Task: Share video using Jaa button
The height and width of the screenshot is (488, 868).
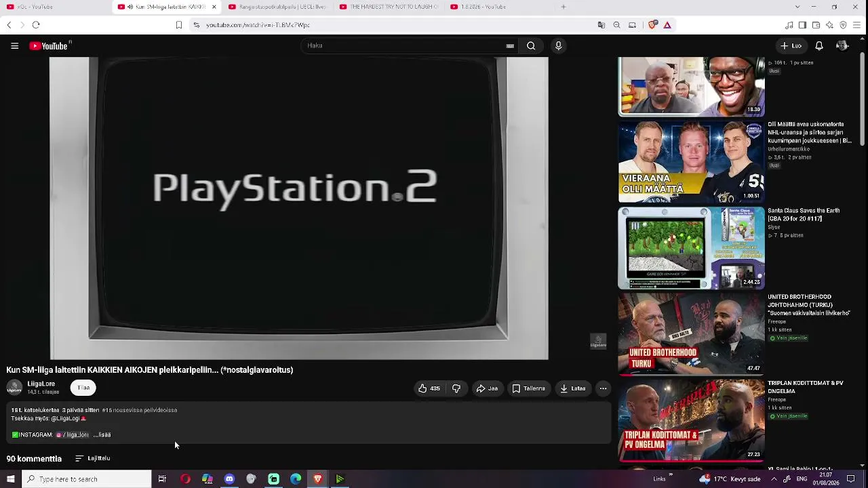Action: tap(487, 388)
